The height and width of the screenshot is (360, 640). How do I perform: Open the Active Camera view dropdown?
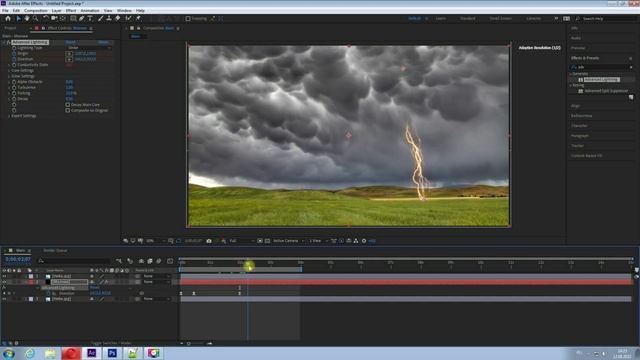(x=289, y=241)
